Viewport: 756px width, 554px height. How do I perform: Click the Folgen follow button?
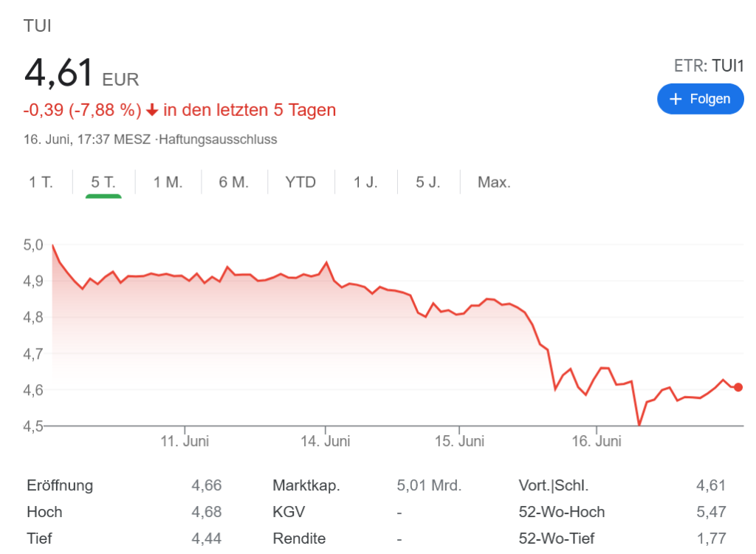click(x=700, y=99)
